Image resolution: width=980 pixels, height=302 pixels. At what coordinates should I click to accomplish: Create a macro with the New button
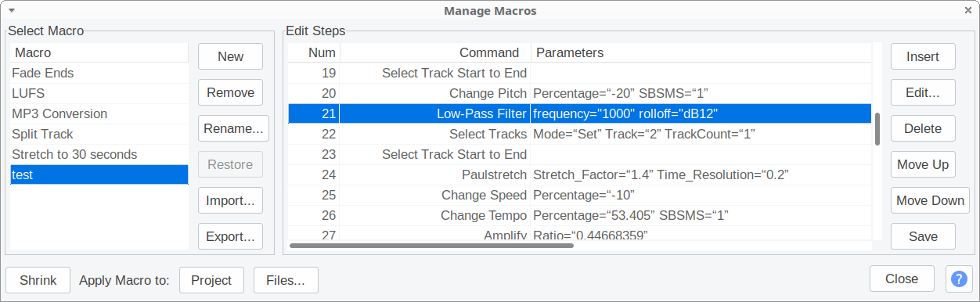(x=230, y=56)
